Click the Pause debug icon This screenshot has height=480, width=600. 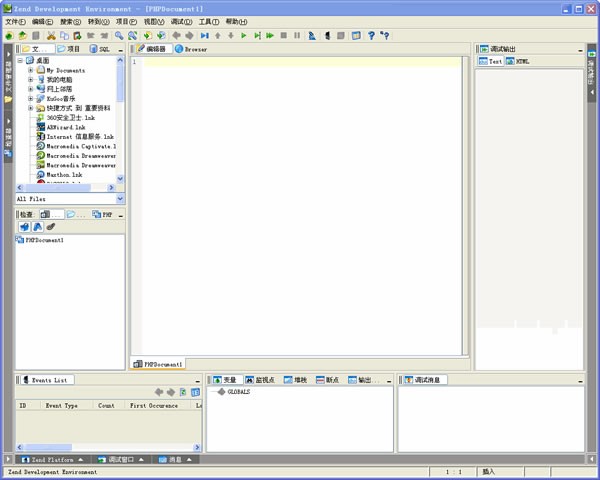297,36
